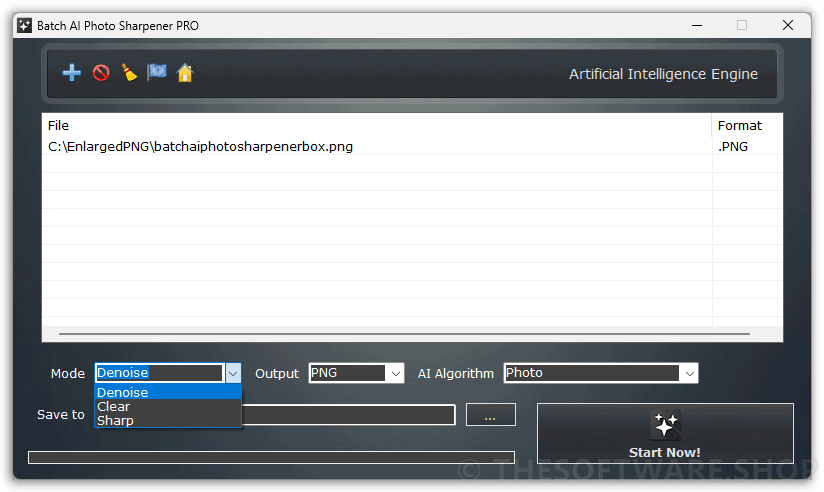
Task: Click the browse "..." folder button
Action: [490, 415]
